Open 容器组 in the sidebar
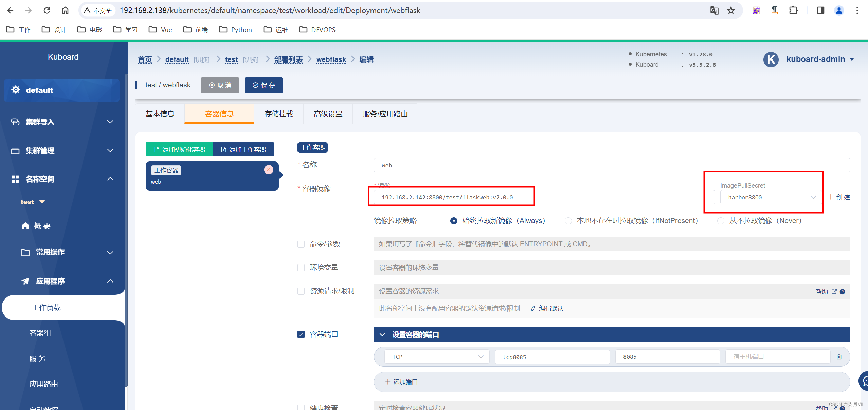This screenshot has width=868, height=410. pyautogui.click(x=40, y=333)
